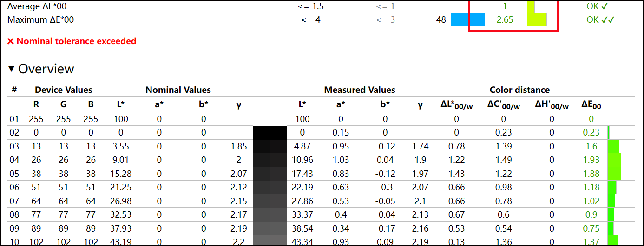Click the ΔC'00/w column header

(x=503, y=105)
